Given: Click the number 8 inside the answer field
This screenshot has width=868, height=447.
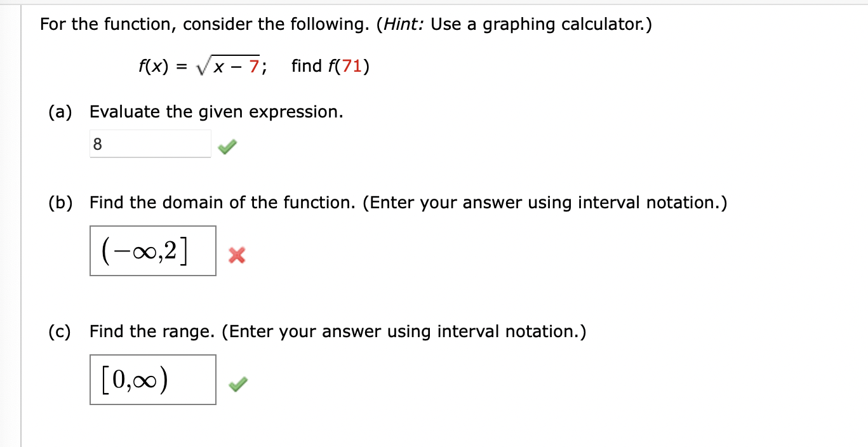Looking at the screenshot, I should [x=97, y=145].
